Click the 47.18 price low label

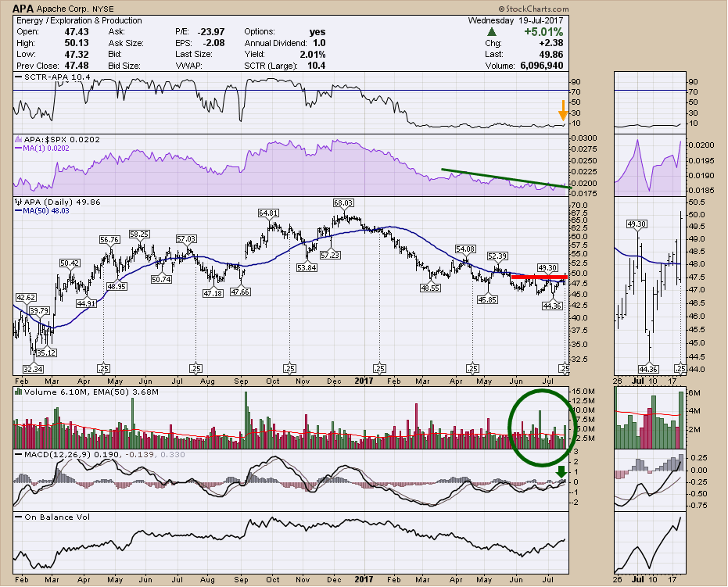tap(213, 293)
